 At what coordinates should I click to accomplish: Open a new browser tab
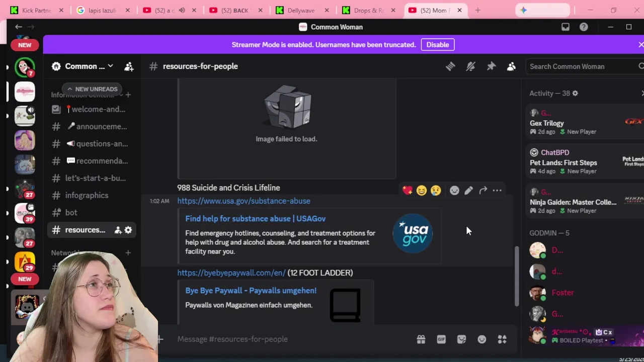click(x=477, y=10)
